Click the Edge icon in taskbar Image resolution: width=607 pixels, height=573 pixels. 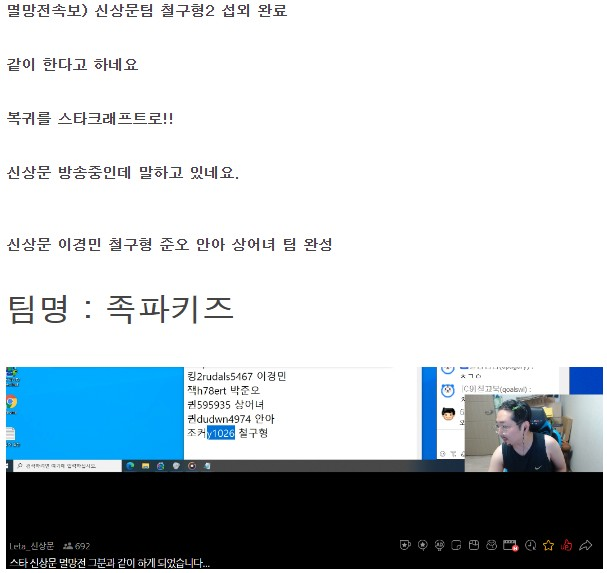(130, 466)
